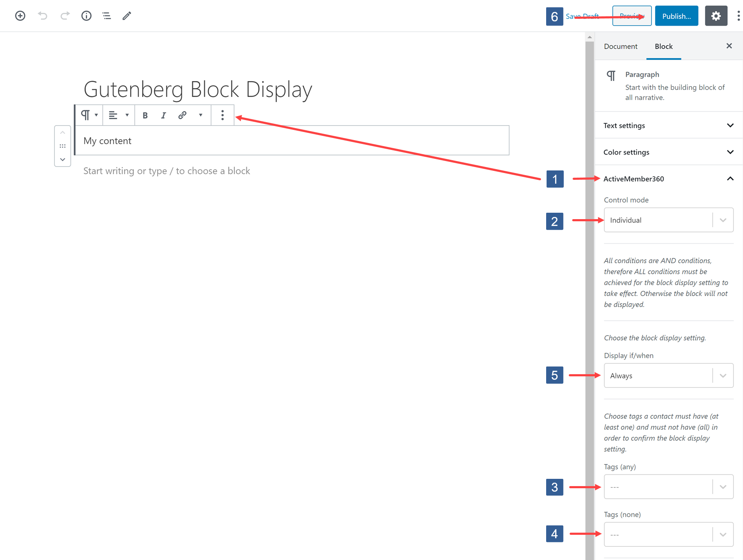Open the block navigation list
The height and width of the screenshot is (560, 743).
[106, 16]
